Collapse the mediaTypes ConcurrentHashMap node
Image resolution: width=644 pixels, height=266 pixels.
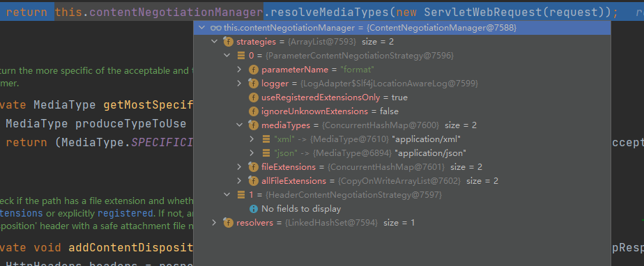coord(240,125)
